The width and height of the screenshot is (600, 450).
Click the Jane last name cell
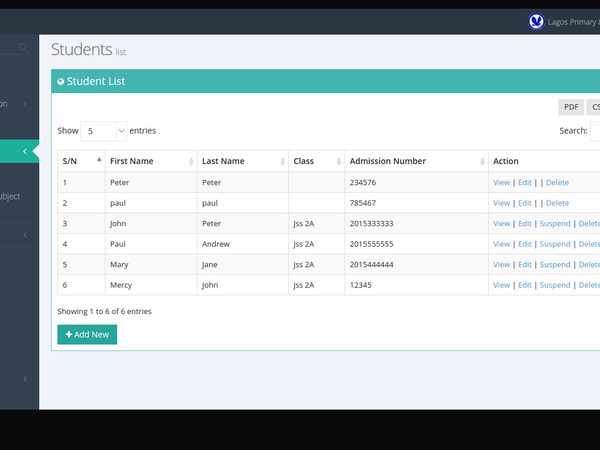pyautogui.click(x=243, y=265)
